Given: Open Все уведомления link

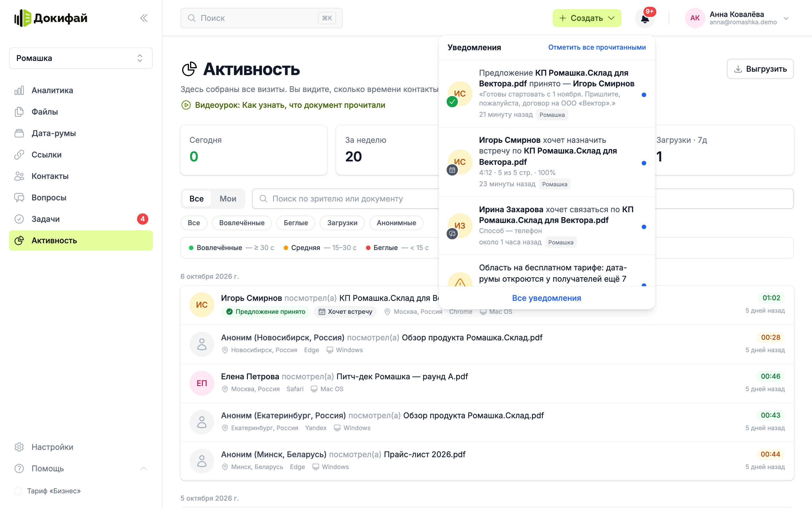Looking at the screenshot, I should click(x=547, y=298).
